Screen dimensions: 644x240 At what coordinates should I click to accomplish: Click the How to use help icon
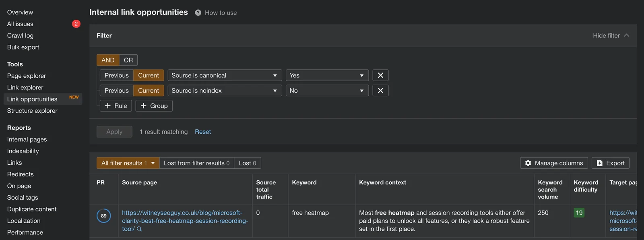pos(198,12)
